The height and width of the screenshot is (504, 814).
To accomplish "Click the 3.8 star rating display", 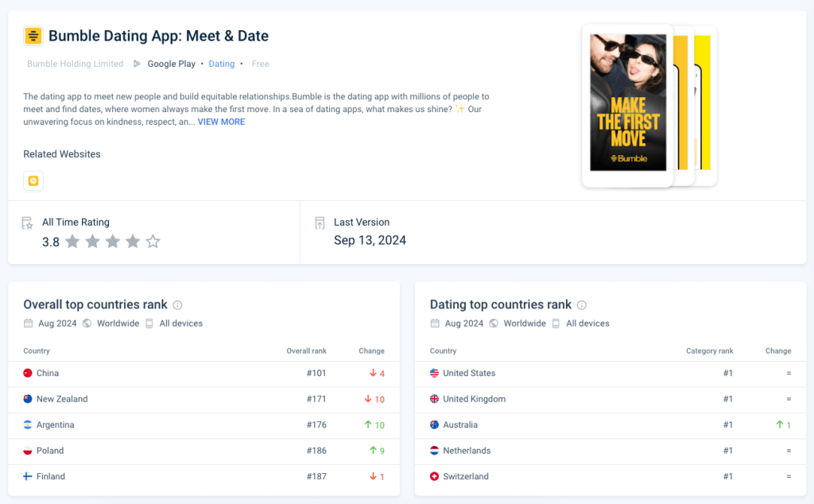I will (50, 242).
